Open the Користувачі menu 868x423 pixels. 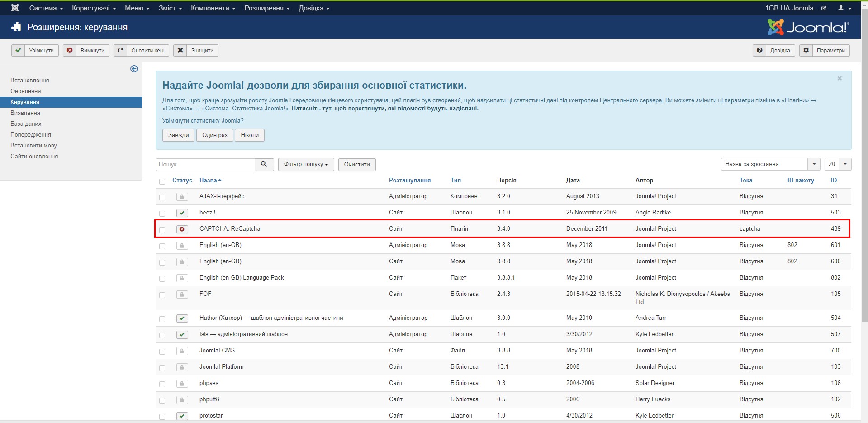(94, 8)
